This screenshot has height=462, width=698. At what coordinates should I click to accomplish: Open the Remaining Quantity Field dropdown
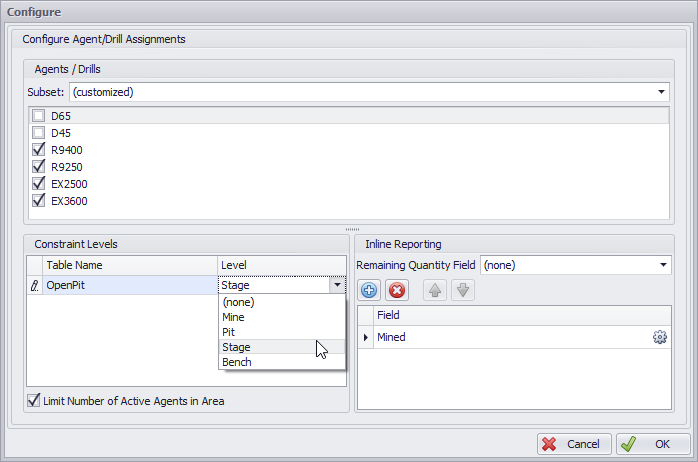(663, 265)
